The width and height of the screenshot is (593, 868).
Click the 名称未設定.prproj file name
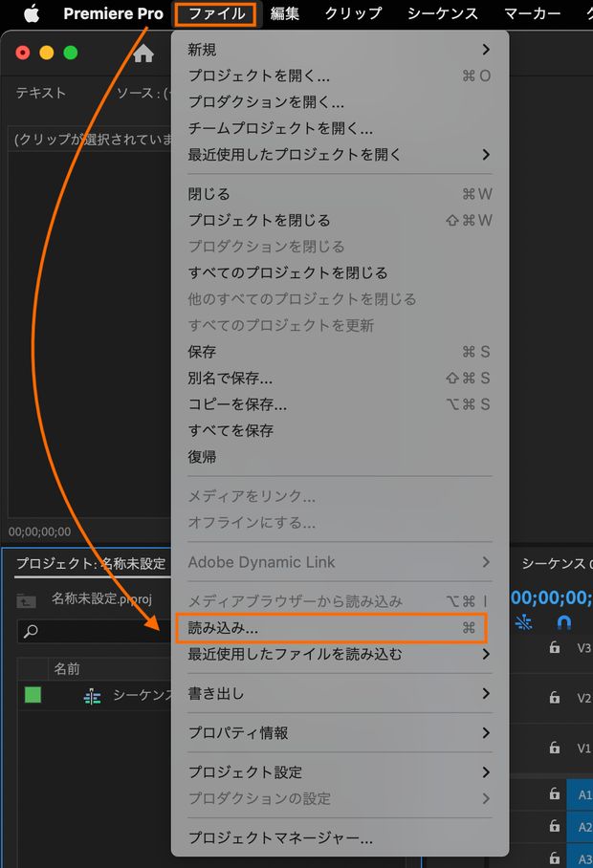tap(101, 599)
